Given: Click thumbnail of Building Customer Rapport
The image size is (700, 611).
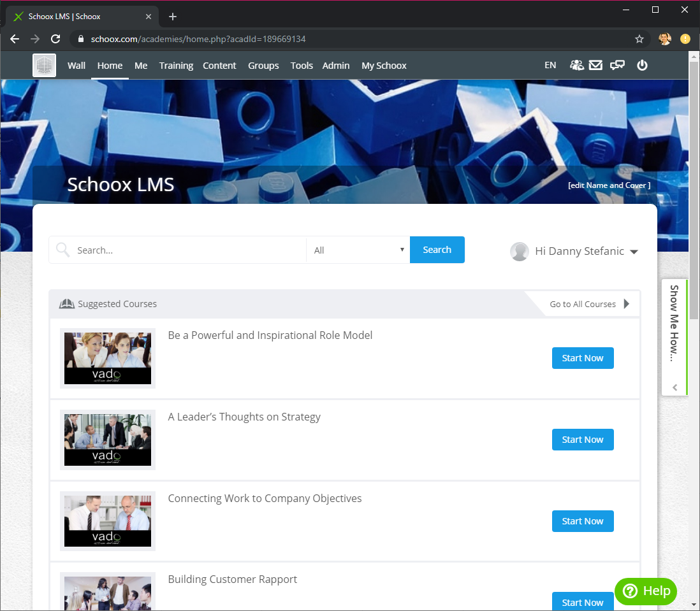Looking at the screenshot, I should click(108, 593).
